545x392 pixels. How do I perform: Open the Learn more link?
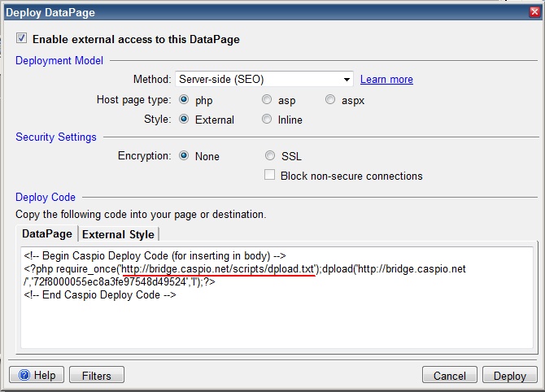click(386, 80)
